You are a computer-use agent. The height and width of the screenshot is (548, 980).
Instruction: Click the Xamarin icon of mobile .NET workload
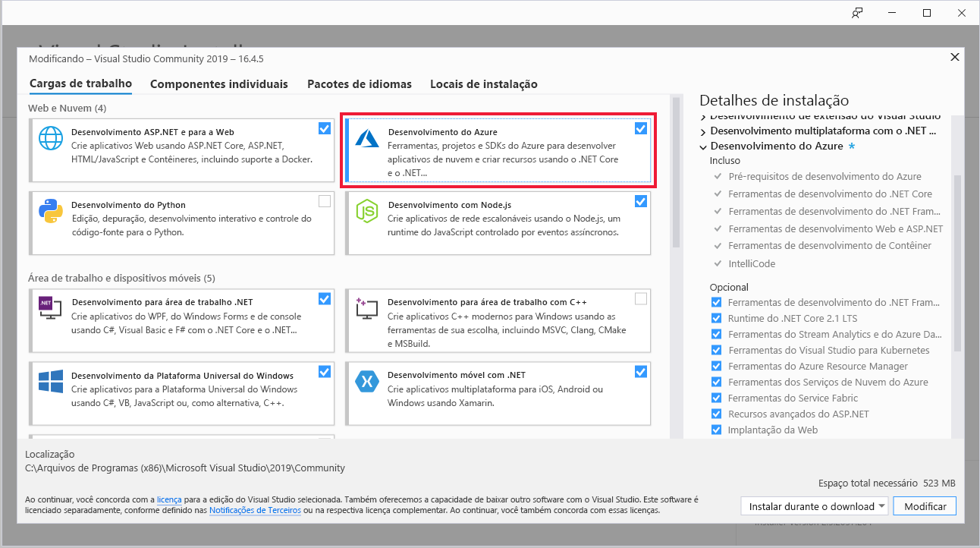367,382
